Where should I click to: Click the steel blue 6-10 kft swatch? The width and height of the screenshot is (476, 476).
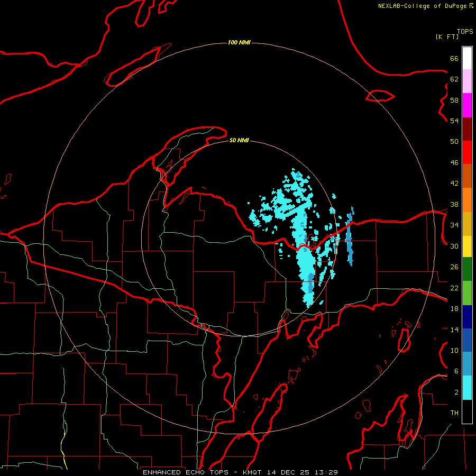(x=467, y=363)
